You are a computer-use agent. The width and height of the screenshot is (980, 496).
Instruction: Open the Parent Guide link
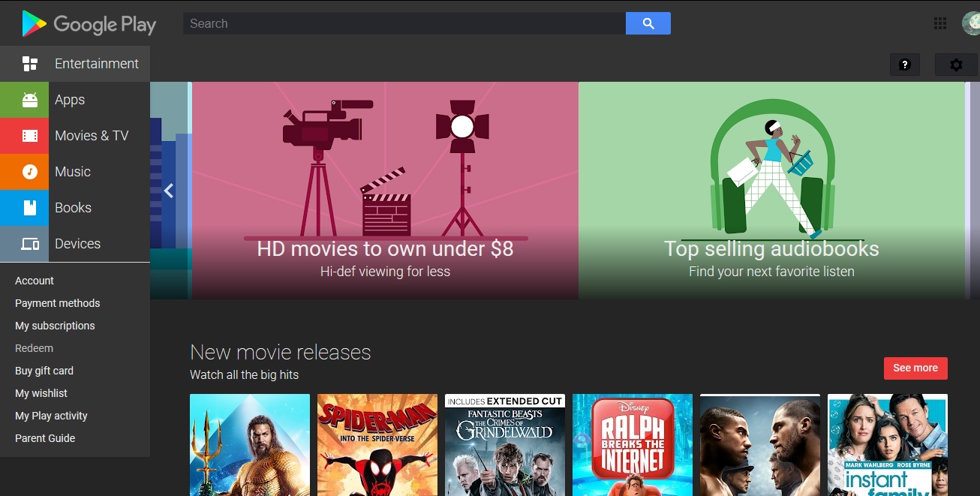click(45, 438)
